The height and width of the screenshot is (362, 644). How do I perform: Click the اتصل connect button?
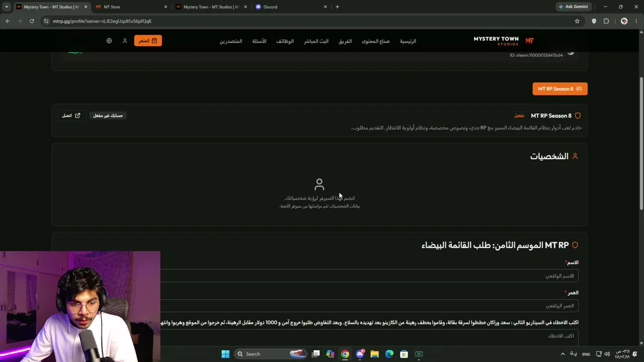(71, 116)
